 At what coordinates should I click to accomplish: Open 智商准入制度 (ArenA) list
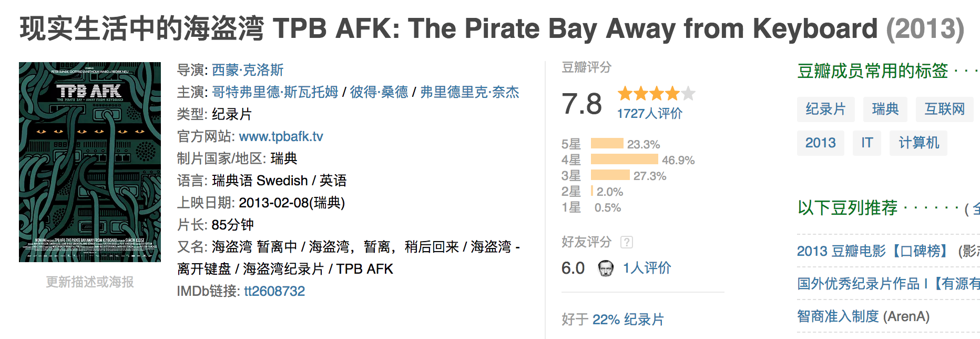(x=863, y=316)
